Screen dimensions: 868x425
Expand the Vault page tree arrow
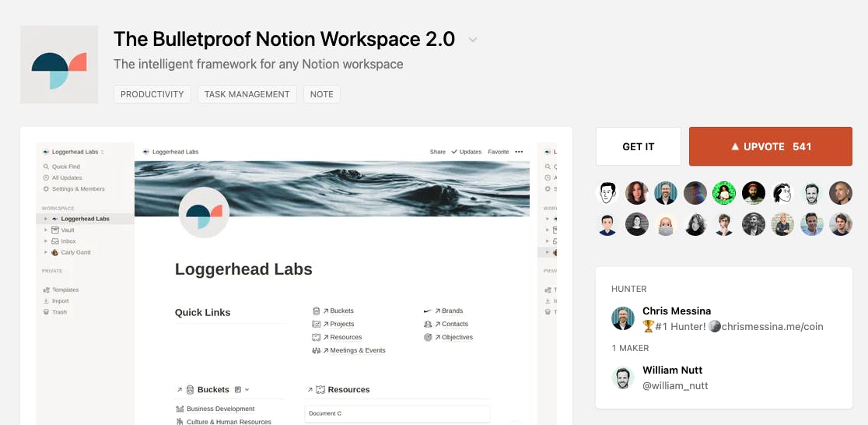pyautogui.click(x=46, y=230)
